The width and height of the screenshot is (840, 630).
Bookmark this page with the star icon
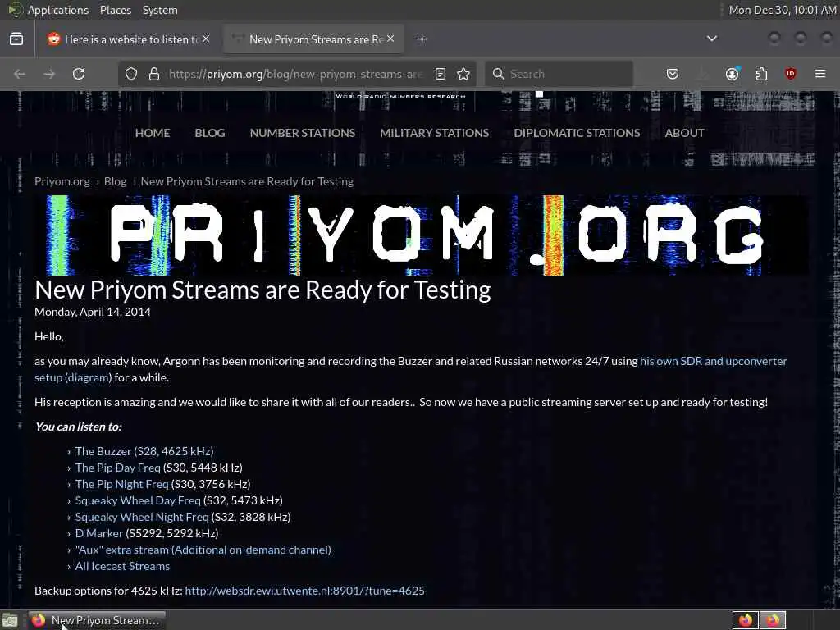click(x=463, y=74)
